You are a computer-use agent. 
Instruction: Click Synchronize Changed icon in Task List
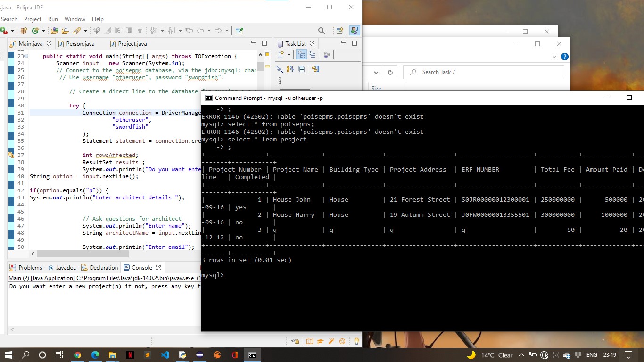[x=315, y=69]
